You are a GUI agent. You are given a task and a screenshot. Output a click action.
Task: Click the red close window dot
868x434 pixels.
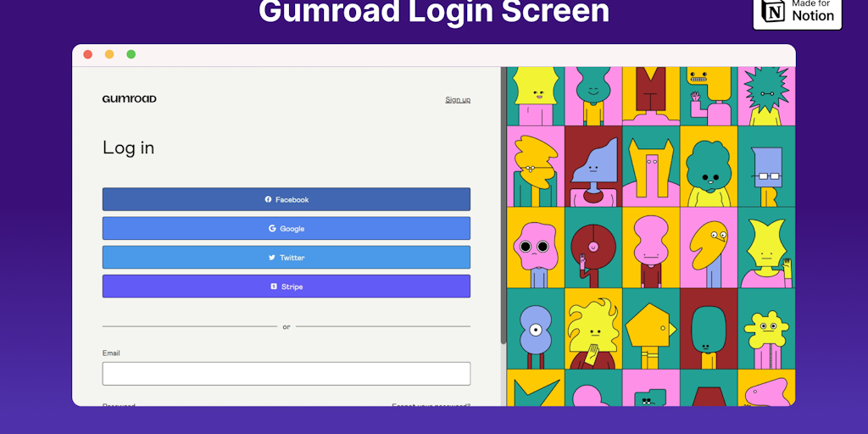click(x=87, y=54)
